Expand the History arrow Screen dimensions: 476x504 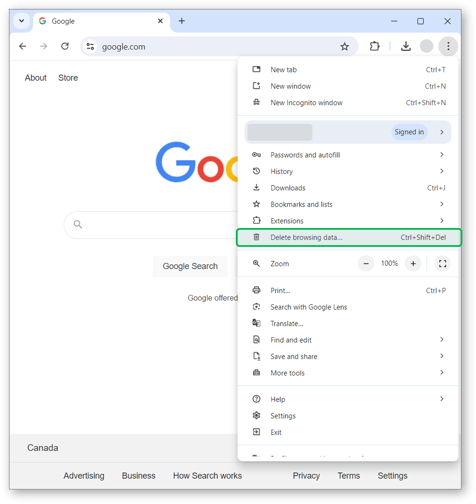pos(442,171)
